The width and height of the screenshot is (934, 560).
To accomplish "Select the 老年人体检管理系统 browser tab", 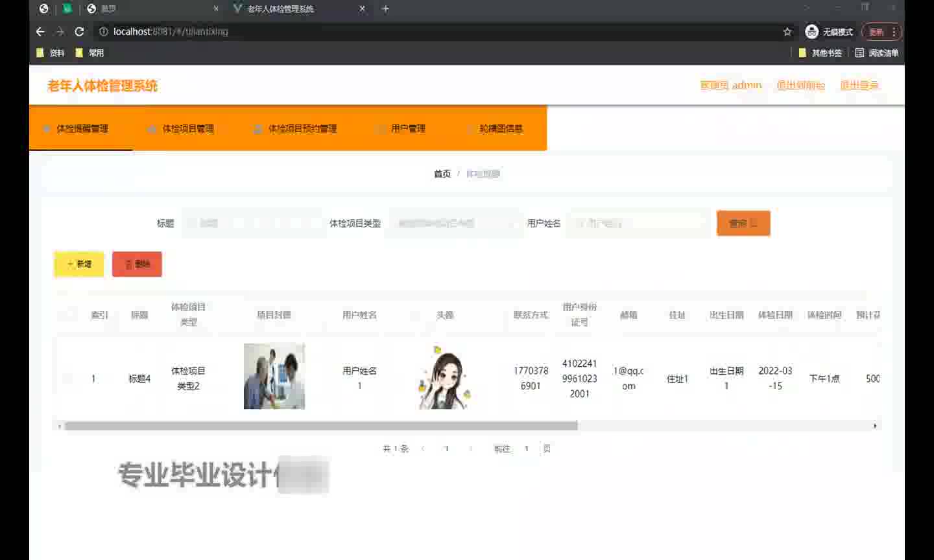I will pyautogui.click(x=299, y=9).
